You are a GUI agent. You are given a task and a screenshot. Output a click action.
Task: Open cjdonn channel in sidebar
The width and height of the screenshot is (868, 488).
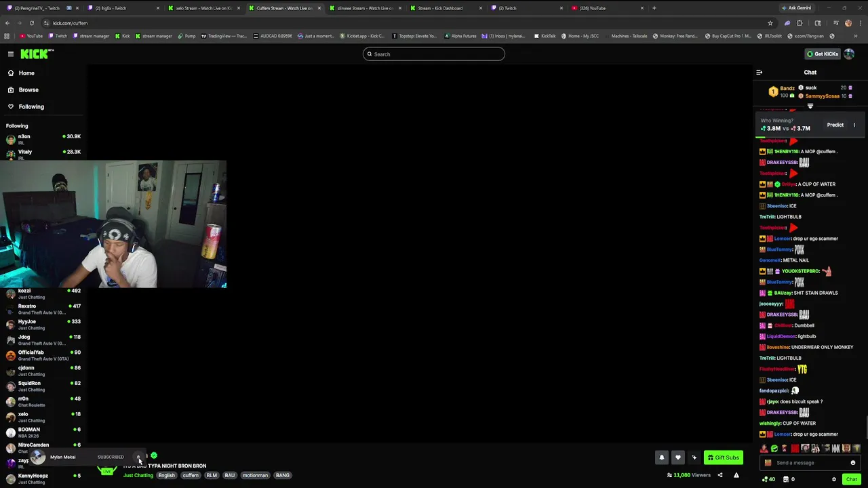click(43, 371)
